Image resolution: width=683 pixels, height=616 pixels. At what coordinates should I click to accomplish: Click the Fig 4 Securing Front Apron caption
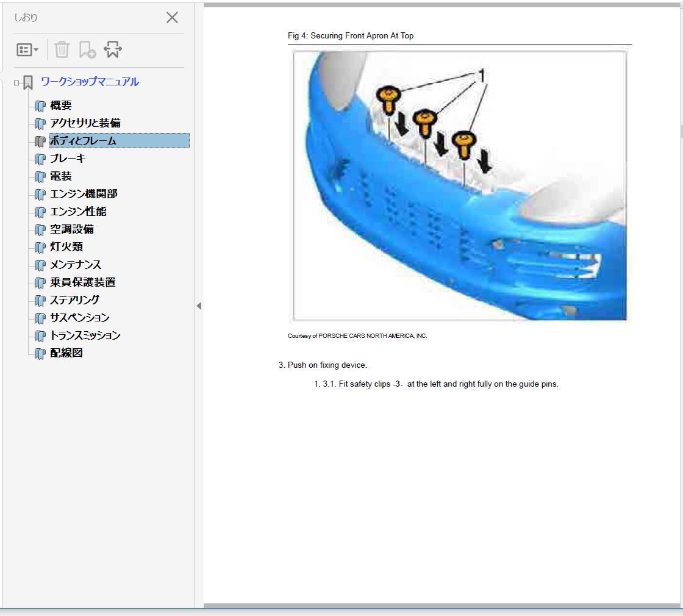tap(351, 36)
